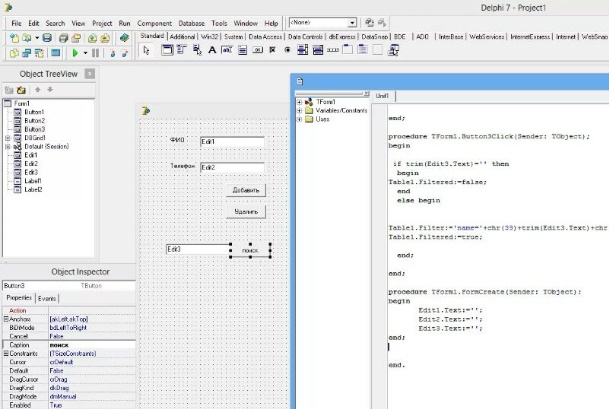
Task: Select the MainMenu component in palette
Action: [182, 50]
